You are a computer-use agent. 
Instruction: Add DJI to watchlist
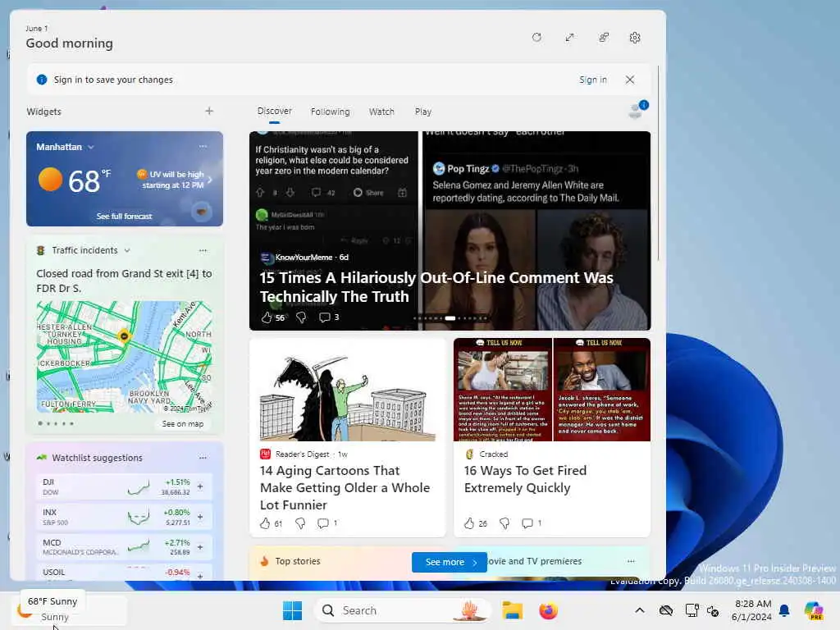pyautogui.click(x=200, y=486)
